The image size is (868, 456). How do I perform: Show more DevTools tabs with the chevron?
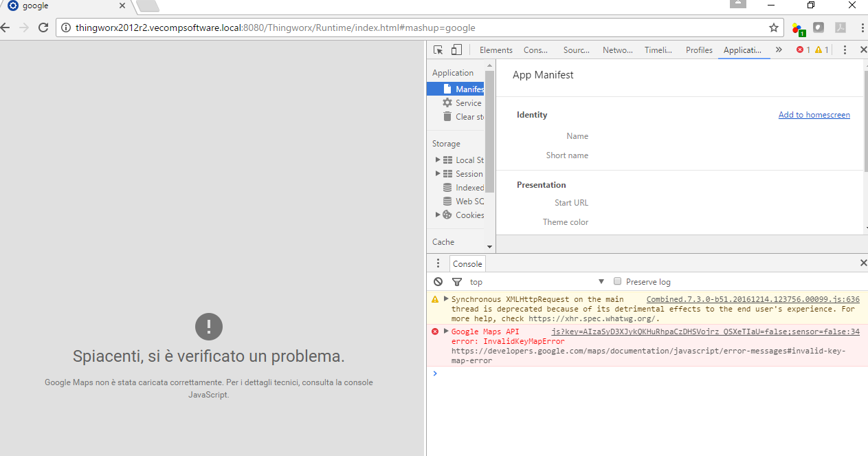click(x=779, y=50)
